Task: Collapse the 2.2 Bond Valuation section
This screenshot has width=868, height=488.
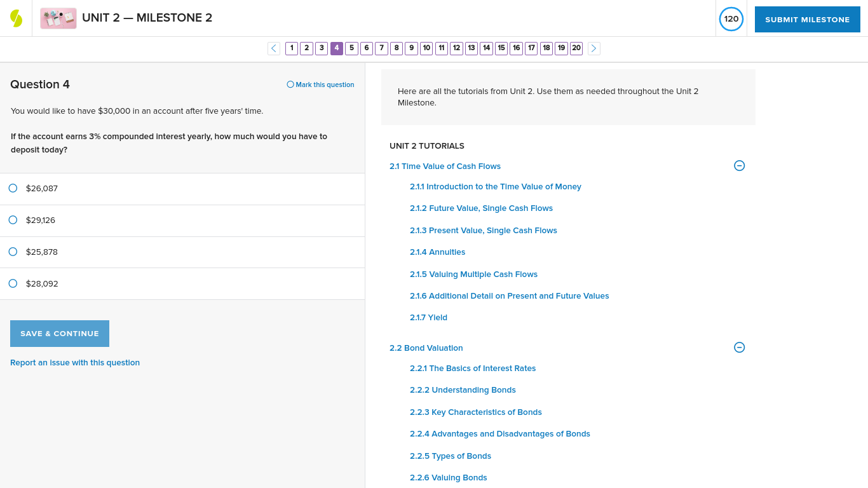Action: point(739,348)
